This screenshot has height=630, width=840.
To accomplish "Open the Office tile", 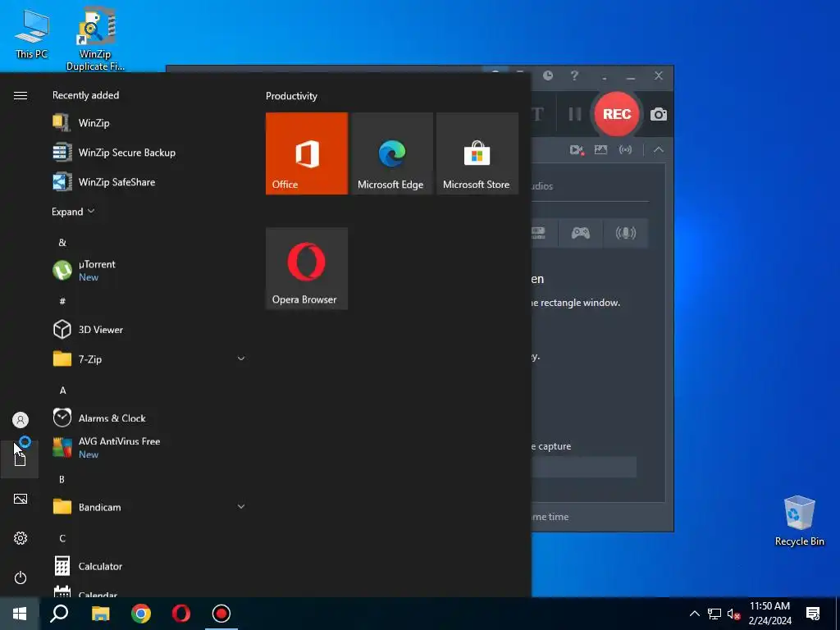I will (307, 153).
